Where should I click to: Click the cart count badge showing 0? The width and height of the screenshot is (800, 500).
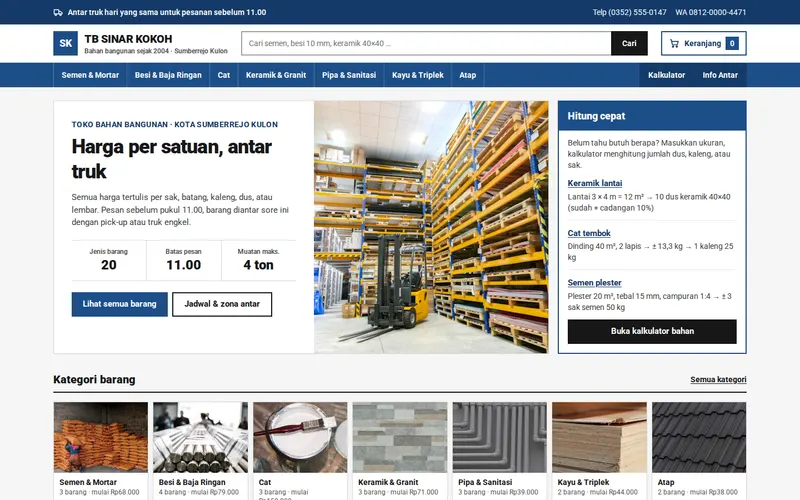click(x=732, y=43)
